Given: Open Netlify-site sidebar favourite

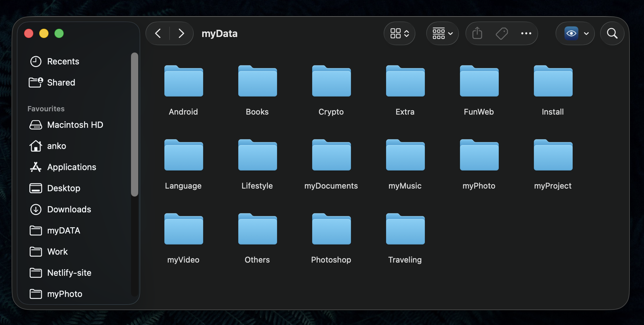Looking at the screenshot, I should pyautogui.click(x=69, y=273).
